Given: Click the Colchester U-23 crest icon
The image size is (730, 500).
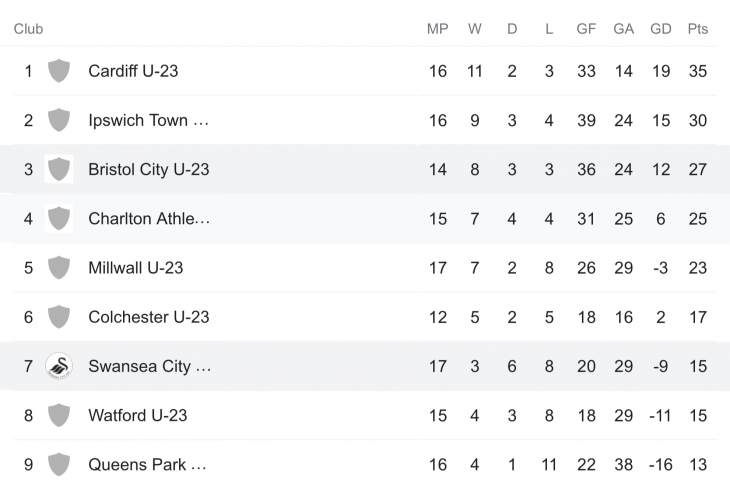Looking at the screenshot, I should click(59, 317).
